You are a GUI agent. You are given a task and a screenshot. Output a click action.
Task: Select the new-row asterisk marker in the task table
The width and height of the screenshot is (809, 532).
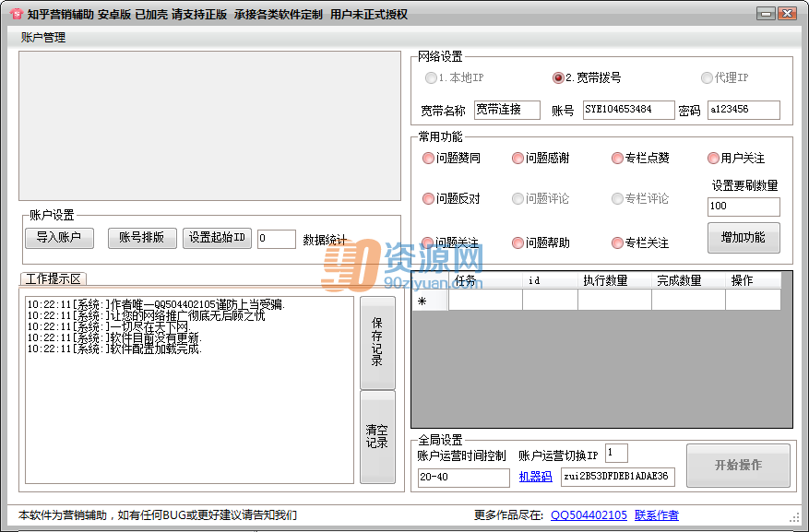[430, 300]
